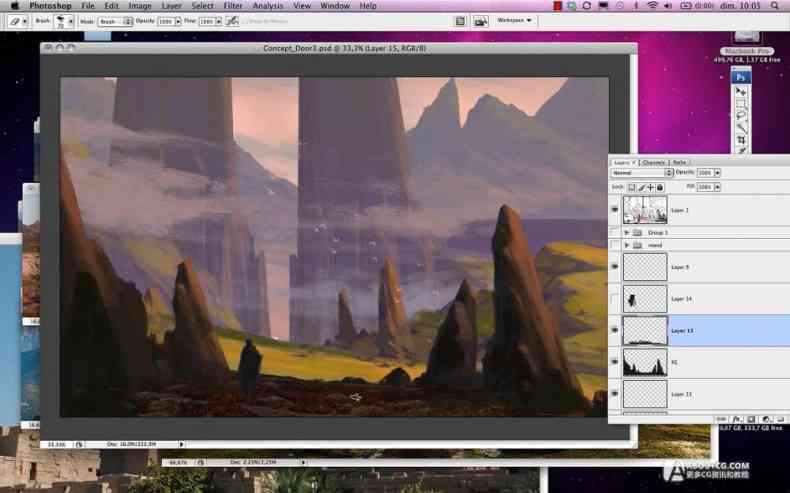Click the volume icon in menu bar
The image size is (790, 493).
click(669, 6)
